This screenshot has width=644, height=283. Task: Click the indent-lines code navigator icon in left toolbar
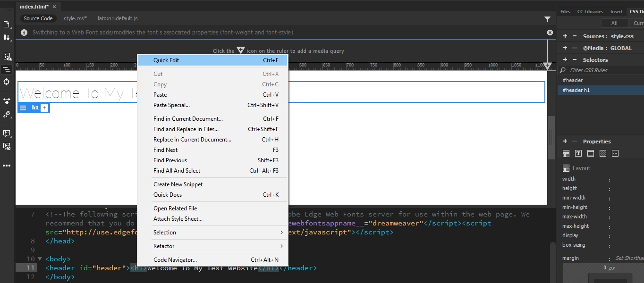click(x=7, y=69)
